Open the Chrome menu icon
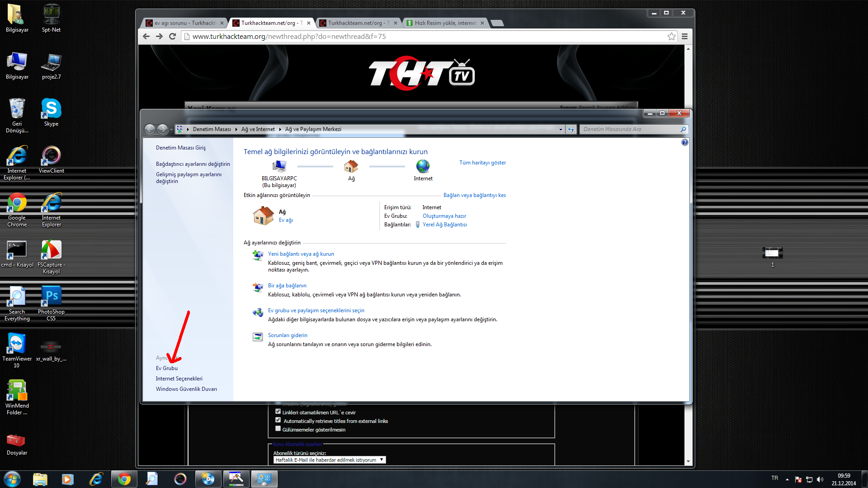Screen dimensions: 868x488 (x=684, y=37)
